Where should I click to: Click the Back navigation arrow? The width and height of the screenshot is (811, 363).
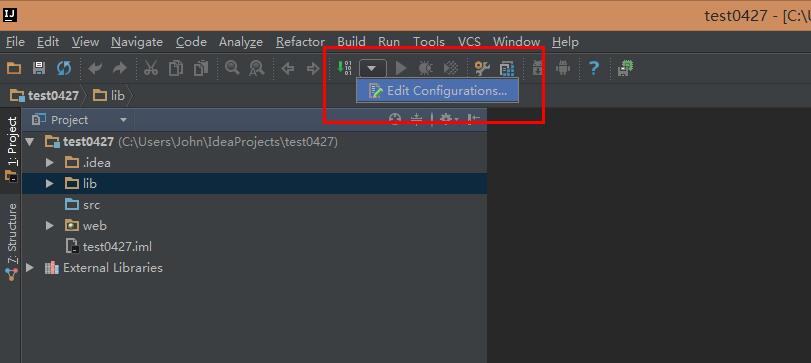coord(288,68)
